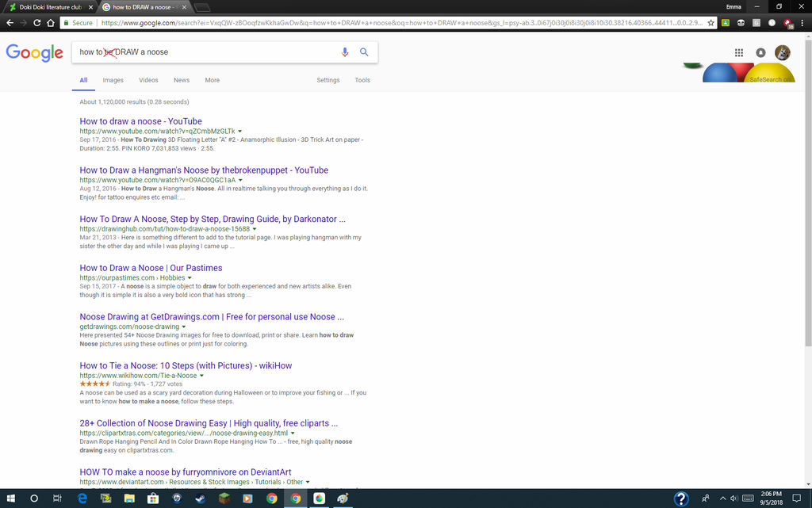This screenshot has width=812, height=508.
Task: Open dropdown arrow next to clipartxtras.com URL
Action: point(293,433)
